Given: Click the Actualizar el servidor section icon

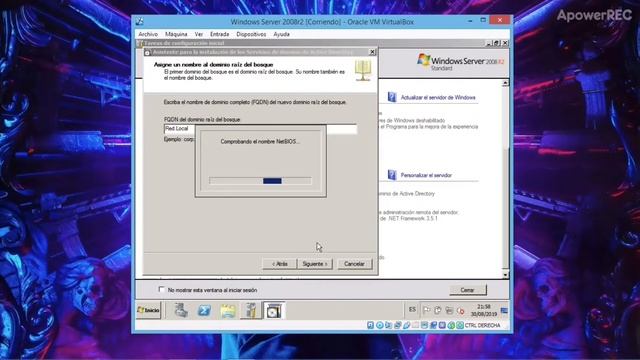Looking at the screenshot, I should [x=392, y=97].
